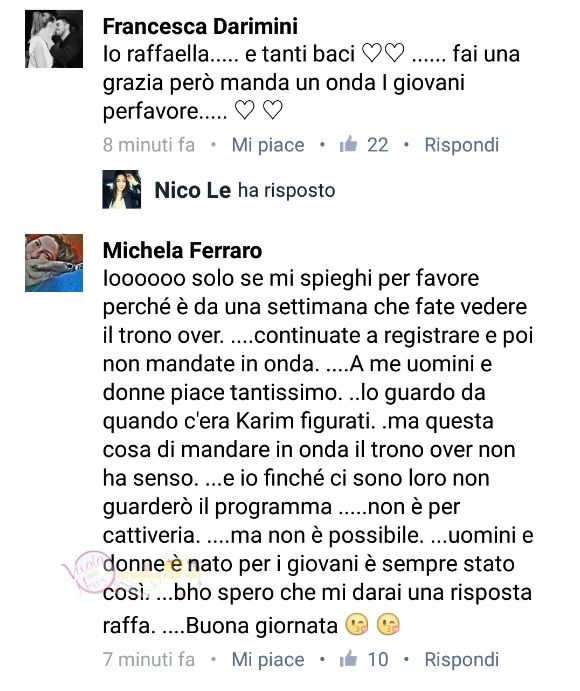580x691 pixels.
Task: Reply to Michela's comment with Rispondi
Action: click(x=461, y=660)
